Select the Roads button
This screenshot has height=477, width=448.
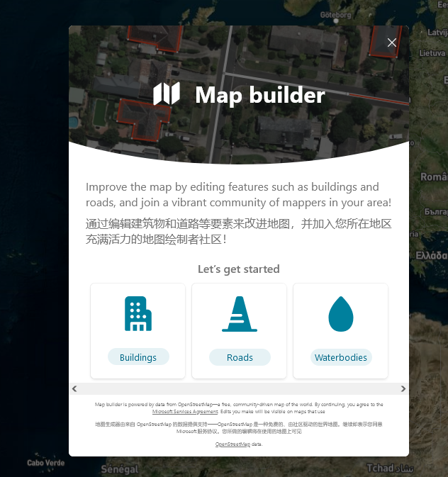(240, 357)
